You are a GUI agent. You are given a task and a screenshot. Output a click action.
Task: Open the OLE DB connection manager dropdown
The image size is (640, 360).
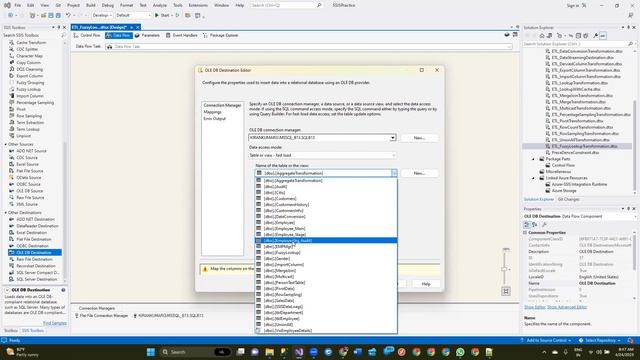(392, 138)
